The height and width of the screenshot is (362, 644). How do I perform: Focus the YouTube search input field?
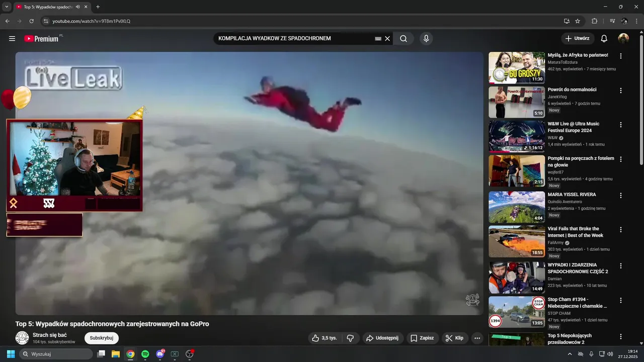click(294, 39)
